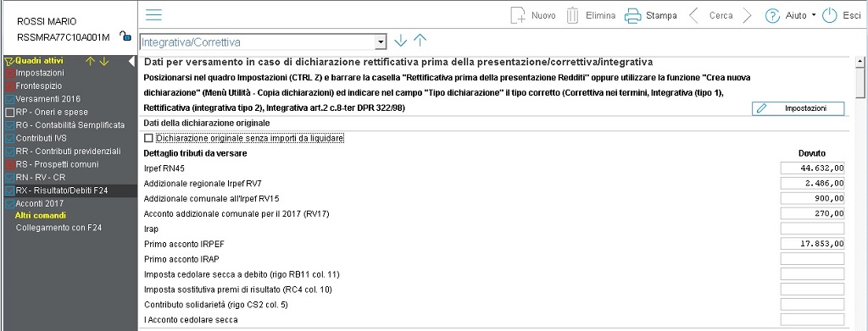Toggle RG - Contabilità Semplificata checkbox

tap(9, 125)
